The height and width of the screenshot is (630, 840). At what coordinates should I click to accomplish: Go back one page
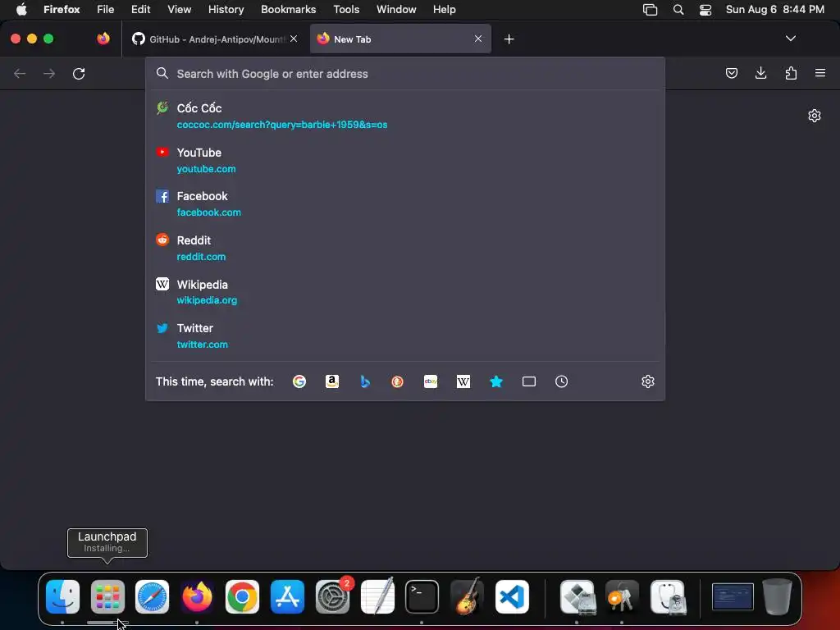[20, 73]
